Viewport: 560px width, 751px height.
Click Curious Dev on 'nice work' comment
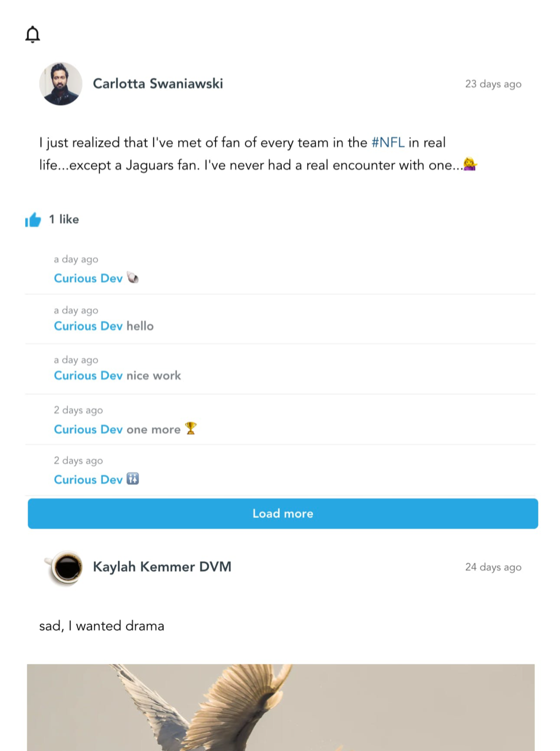point(88,375)
